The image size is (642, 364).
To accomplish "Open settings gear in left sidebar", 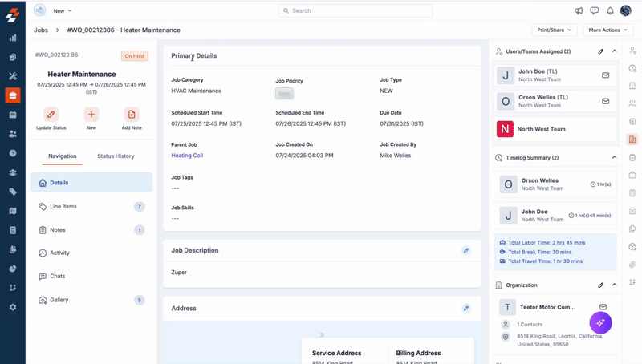I will coord(12,307).
